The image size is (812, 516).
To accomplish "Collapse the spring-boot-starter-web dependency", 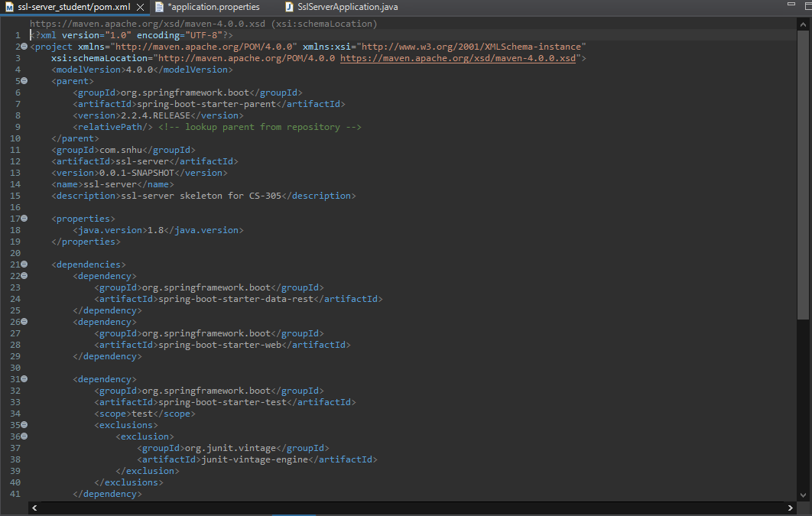I will coord(24,321).
